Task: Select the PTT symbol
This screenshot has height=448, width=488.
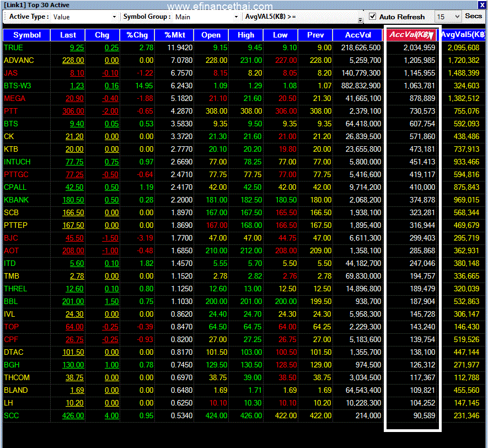Action: [x=11, y=111]
